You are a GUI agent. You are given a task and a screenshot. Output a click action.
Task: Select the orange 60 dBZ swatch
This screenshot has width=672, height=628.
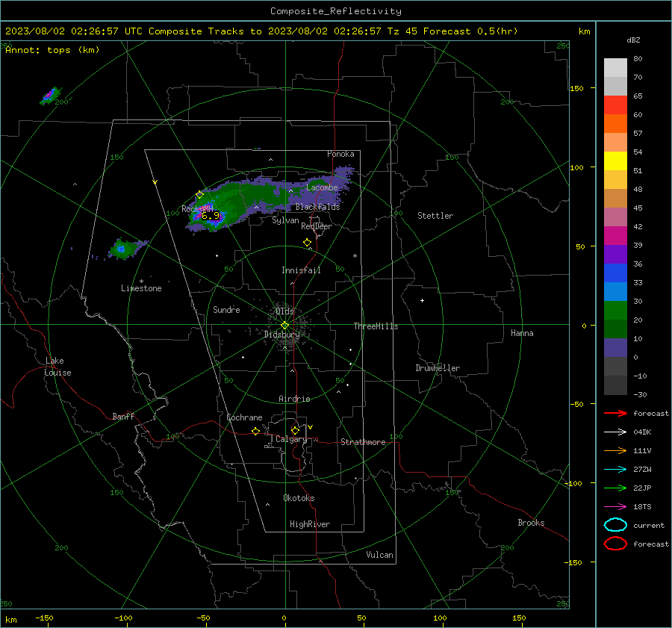click(x=615, y=123)
